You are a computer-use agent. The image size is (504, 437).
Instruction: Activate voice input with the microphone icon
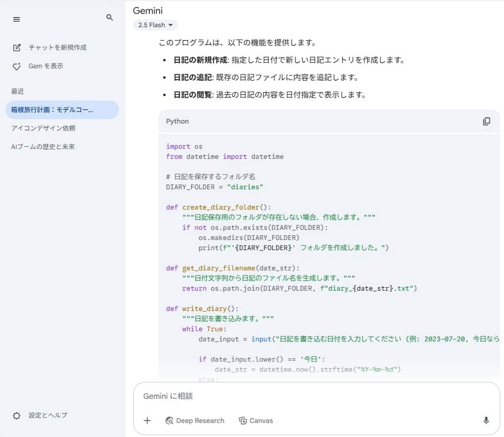(x=487, y=421)
